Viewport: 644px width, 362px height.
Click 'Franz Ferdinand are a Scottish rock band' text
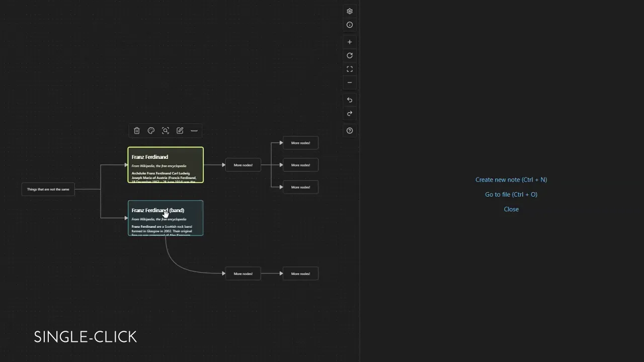(162, 227)
